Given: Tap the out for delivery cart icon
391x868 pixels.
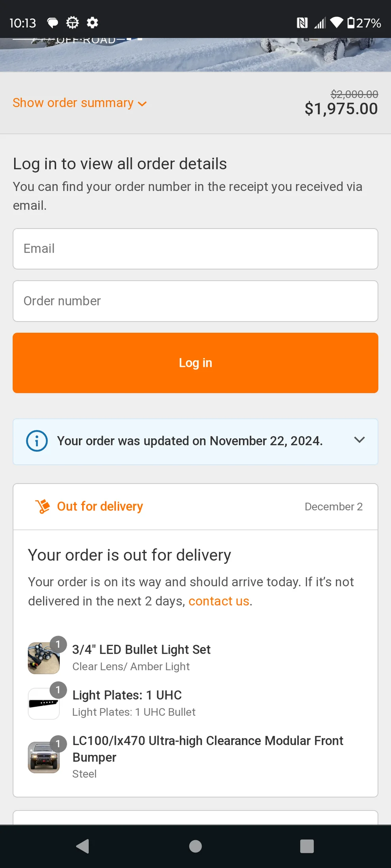Looking at the screenshot, I should tap(43, 507).
